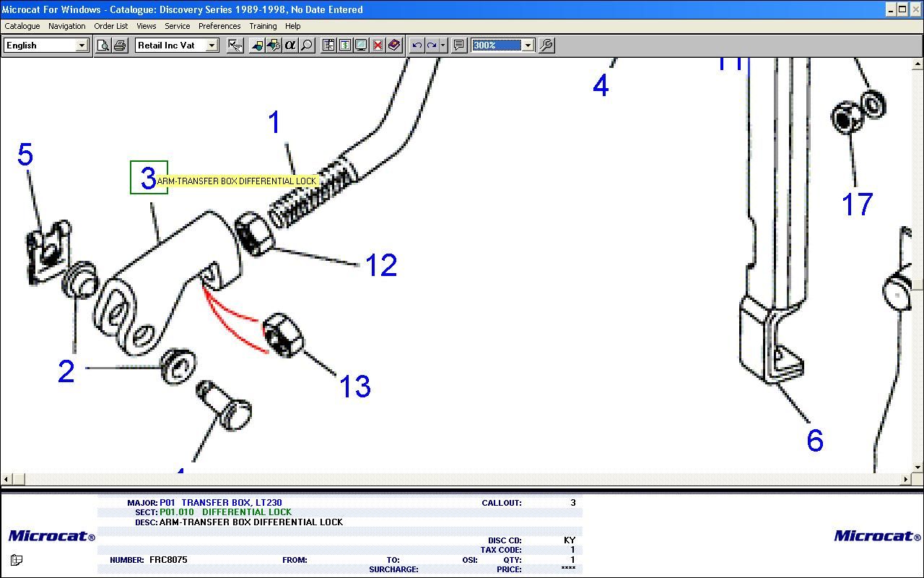Viewport: 924px width, 578px height.
Task: Click the small icon at bottom left of details panel
Action: pyautogui.click(x=17, y=560)
